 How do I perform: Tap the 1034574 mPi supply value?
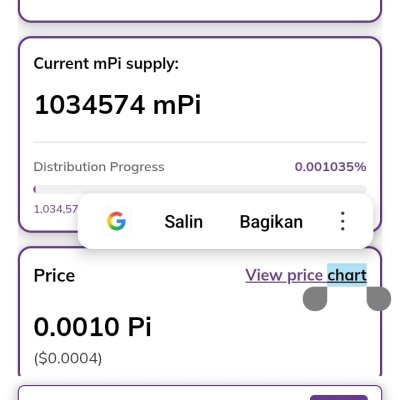(118, 105)
